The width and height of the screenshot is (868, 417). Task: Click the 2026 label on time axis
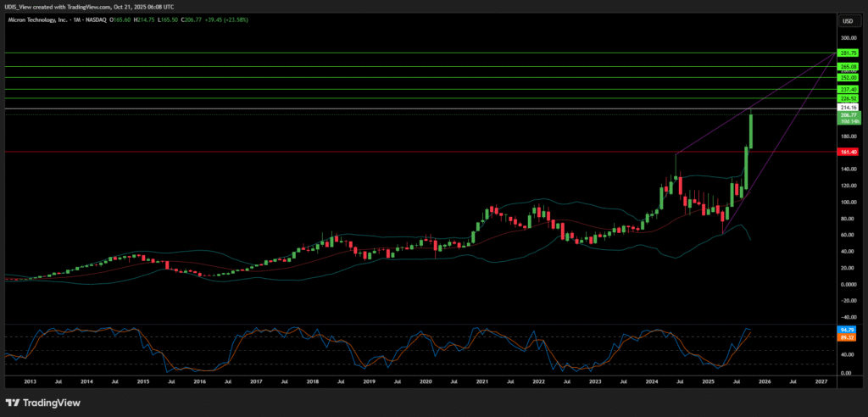coord(764,383)
